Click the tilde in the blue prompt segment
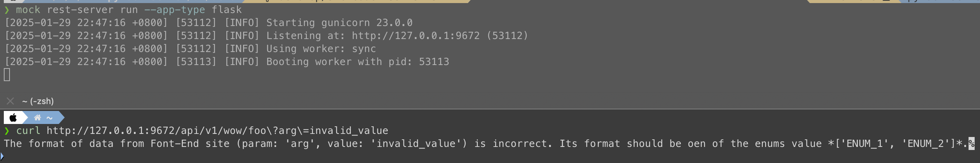This screenshot has width=980, height=163. point(49,118)
